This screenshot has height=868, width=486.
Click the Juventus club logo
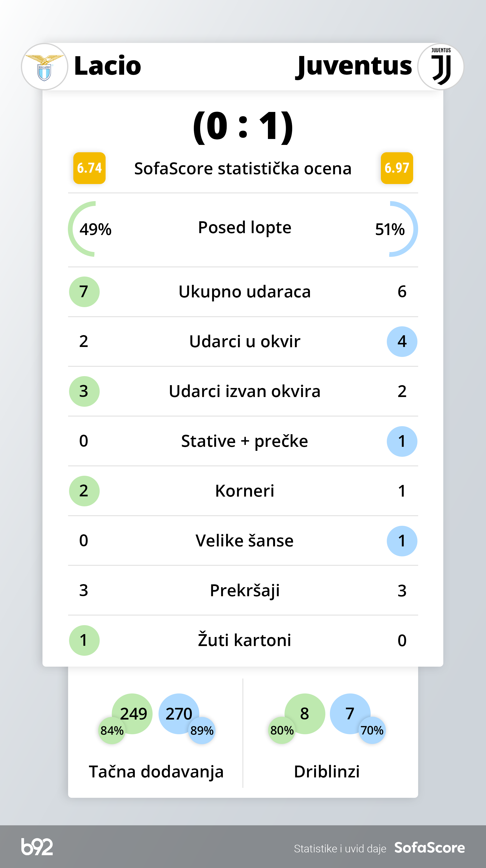point(440,67)
